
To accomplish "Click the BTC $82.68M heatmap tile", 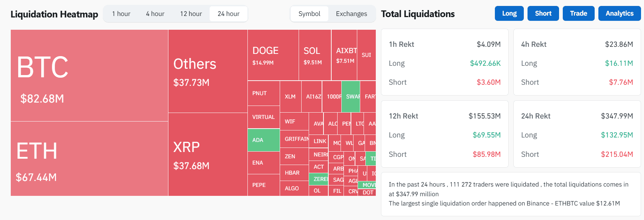I will point(89,75).
